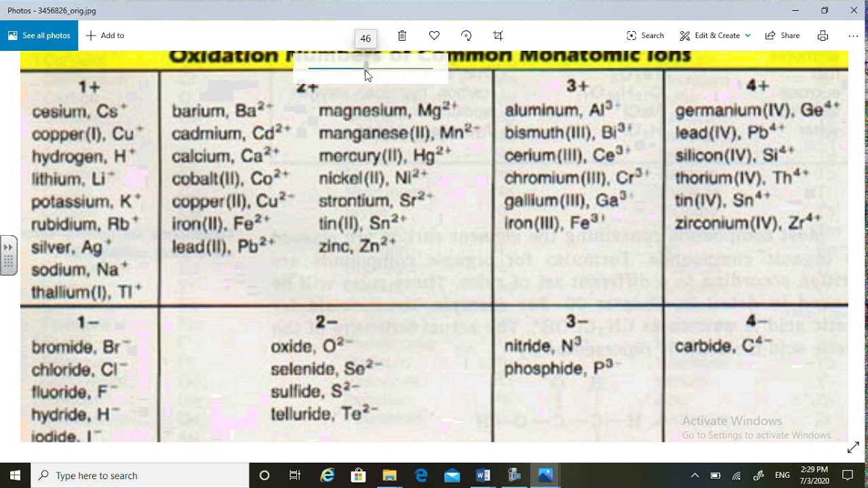Switch to Microsoft Word on the taskbar
868x488 pixels.
click(483, 475)
